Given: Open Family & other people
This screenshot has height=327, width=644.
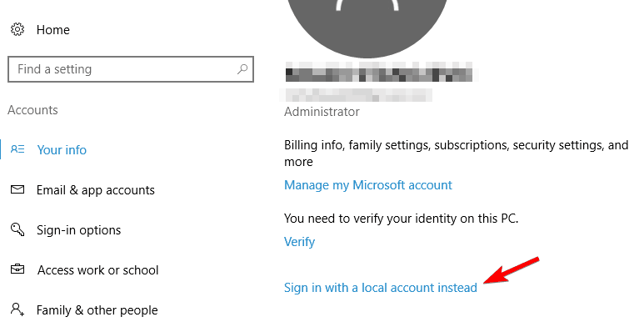Looking at the screenshot, I should point(97,309).
